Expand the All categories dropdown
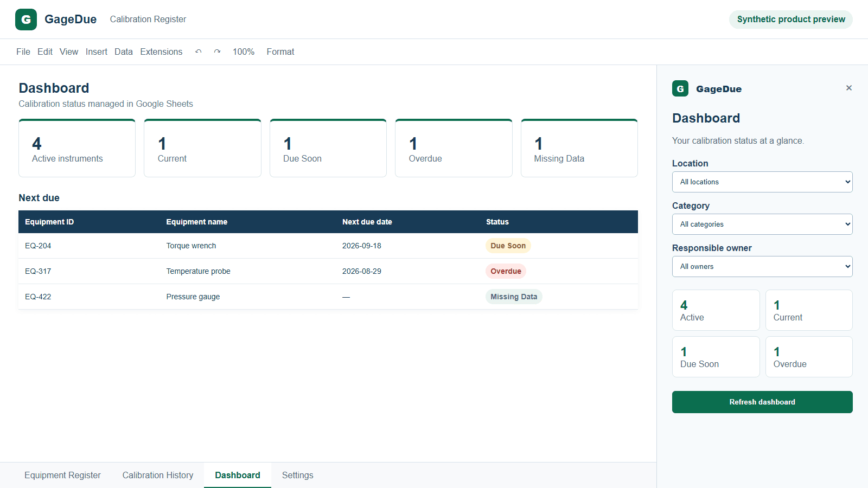The width and height of the screenshot is (868, 488). (762, 224)
